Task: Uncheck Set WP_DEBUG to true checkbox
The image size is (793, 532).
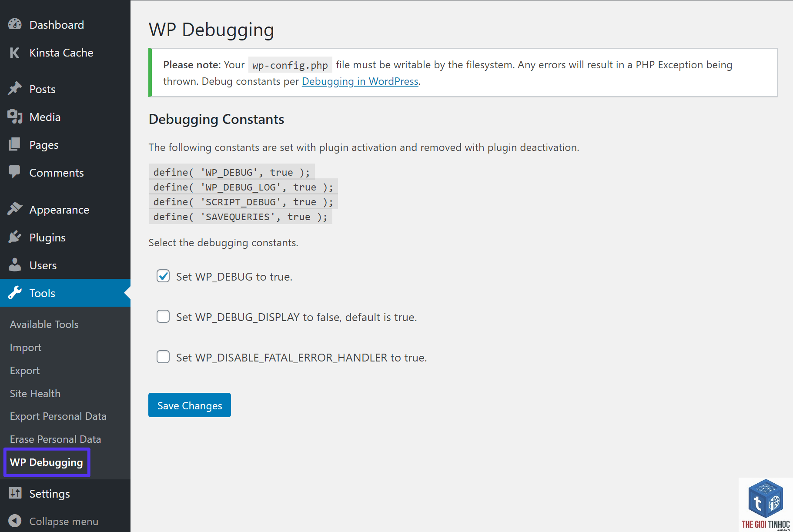Action: [163, 276]
